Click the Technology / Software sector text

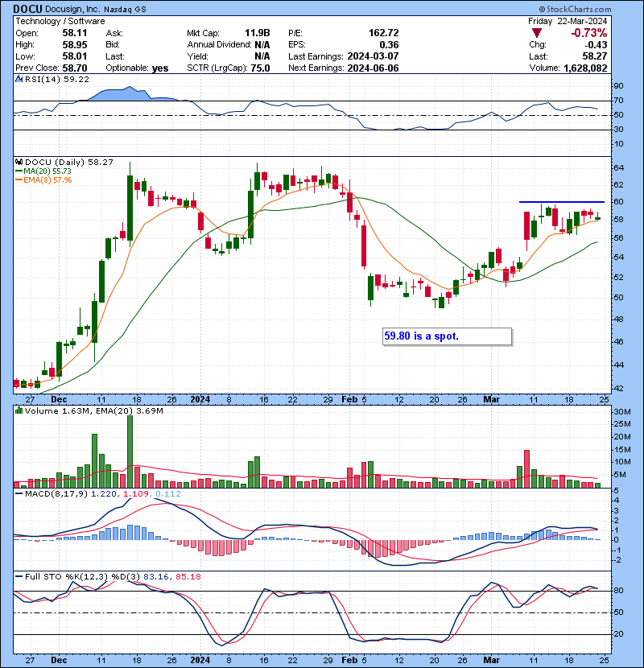click(x=60, y=21)
